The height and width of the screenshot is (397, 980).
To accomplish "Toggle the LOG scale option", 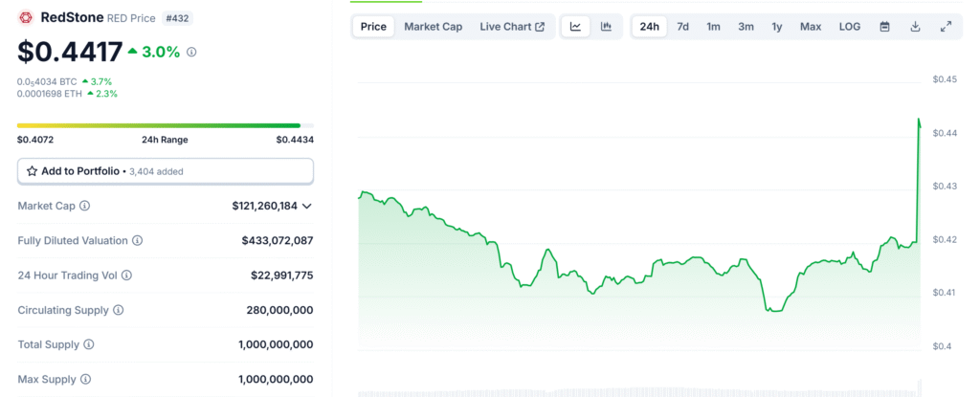I will click(x=849, y=27).
